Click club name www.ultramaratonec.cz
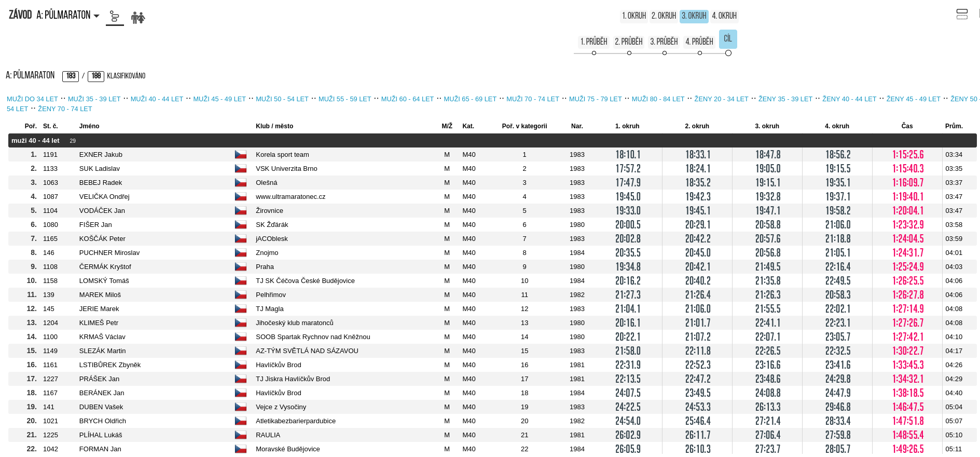The height and width of the screenshot is (457, 980). tap(291, 197)
